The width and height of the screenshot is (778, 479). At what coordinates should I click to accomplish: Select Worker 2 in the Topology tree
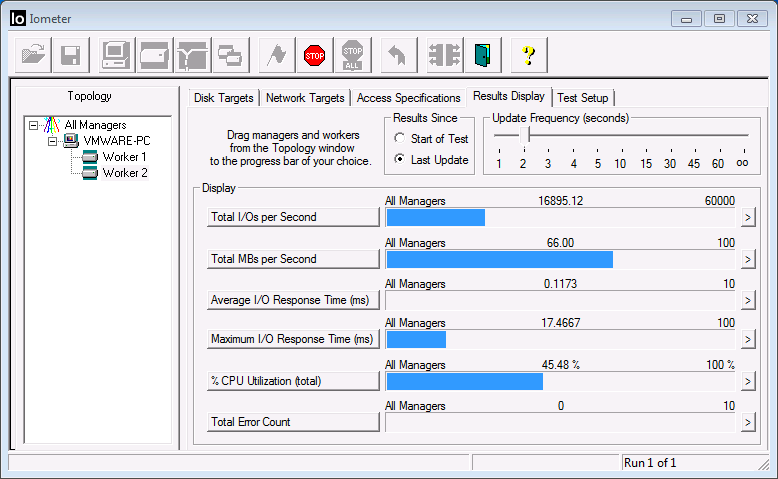(x=124, y=173)
